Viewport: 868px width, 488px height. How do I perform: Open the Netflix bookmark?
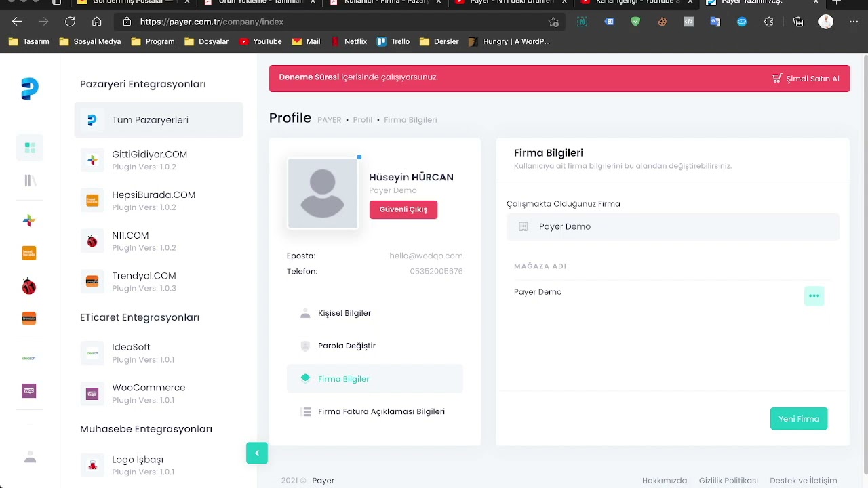click(x=349, y=41)
